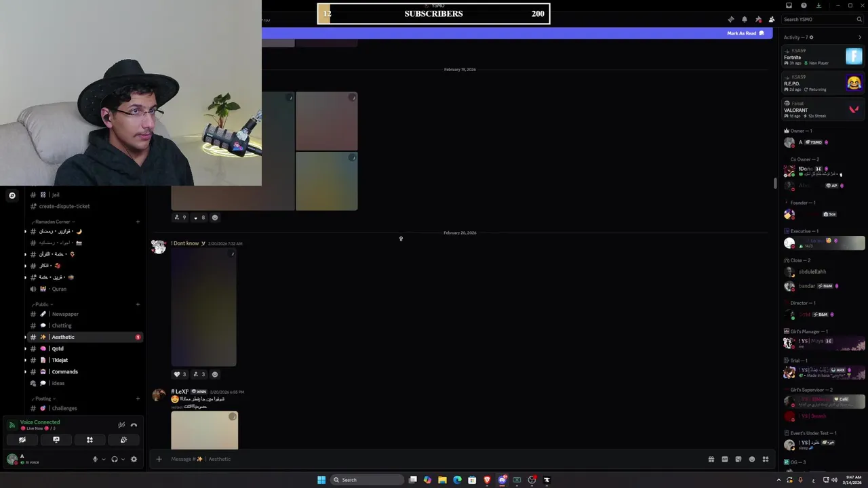Open Activity settings gear icon
Screen dimensions: 868x488
812,37
